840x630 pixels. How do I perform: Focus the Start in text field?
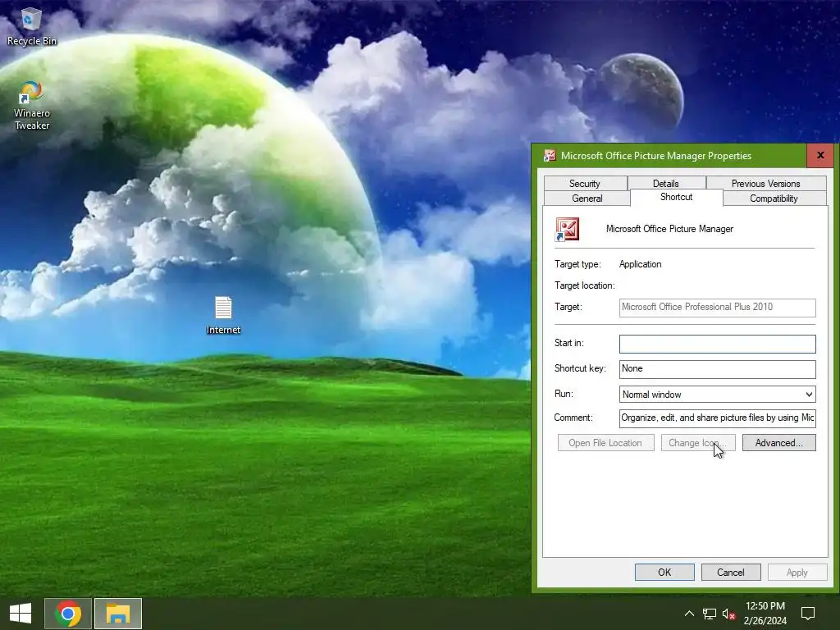[717, 344]
